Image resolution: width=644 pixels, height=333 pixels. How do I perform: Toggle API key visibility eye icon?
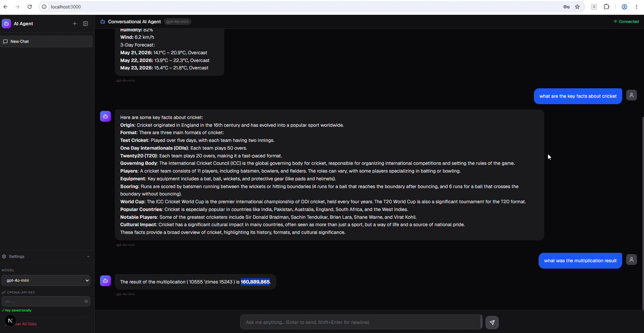point(86,301)
